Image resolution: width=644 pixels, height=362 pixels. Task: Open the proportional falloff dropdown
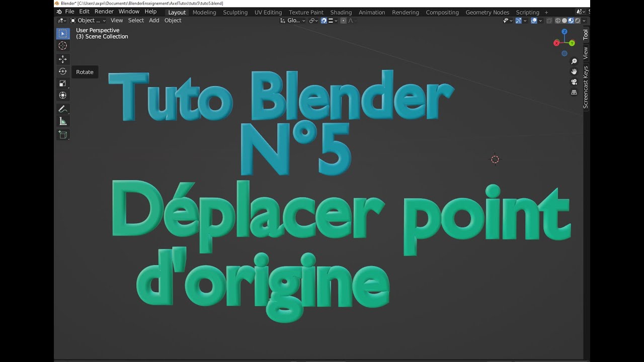pyautogui.click(x=352, y=21)
